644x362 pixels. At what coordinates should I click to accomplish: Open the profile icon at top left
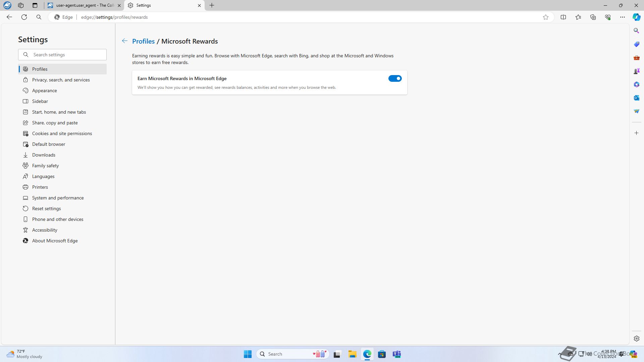[x=7, y=5]
